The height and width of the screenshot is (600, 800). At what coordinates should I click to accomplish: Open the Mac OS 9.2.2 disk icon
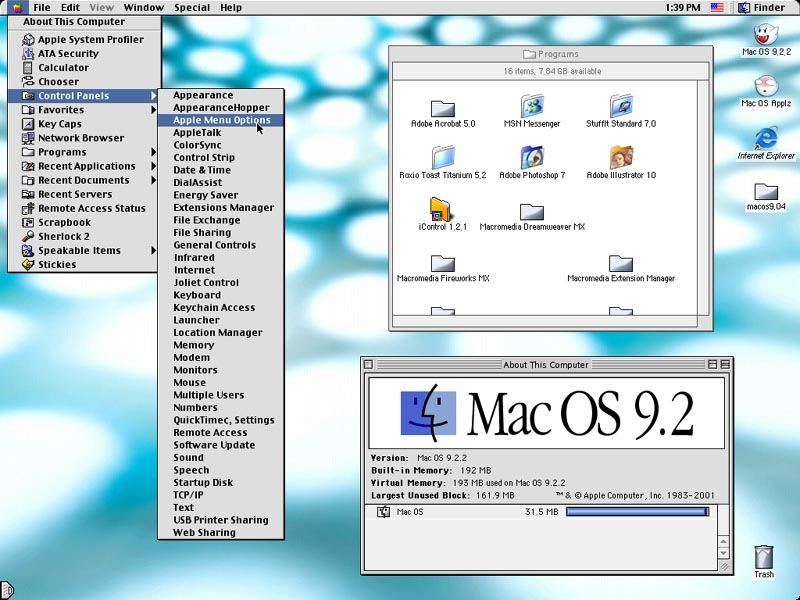766,34
